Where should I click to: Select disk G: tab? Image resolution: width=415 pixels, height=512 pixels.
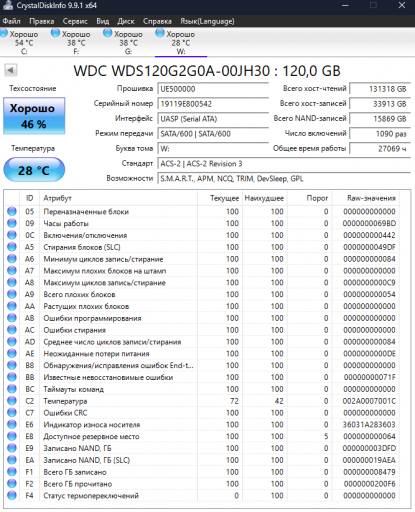128,43
